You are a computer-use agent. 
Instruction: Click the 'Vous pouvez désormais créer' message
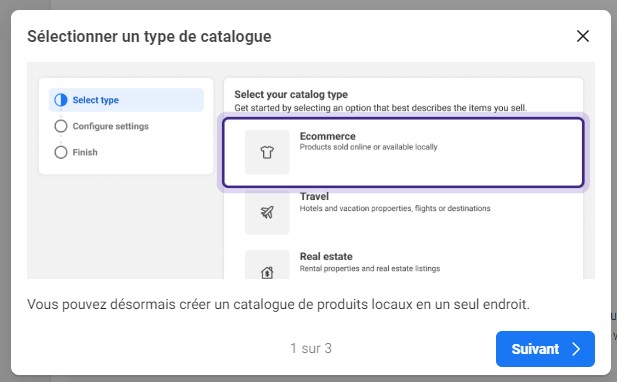(x=278, y=304)
